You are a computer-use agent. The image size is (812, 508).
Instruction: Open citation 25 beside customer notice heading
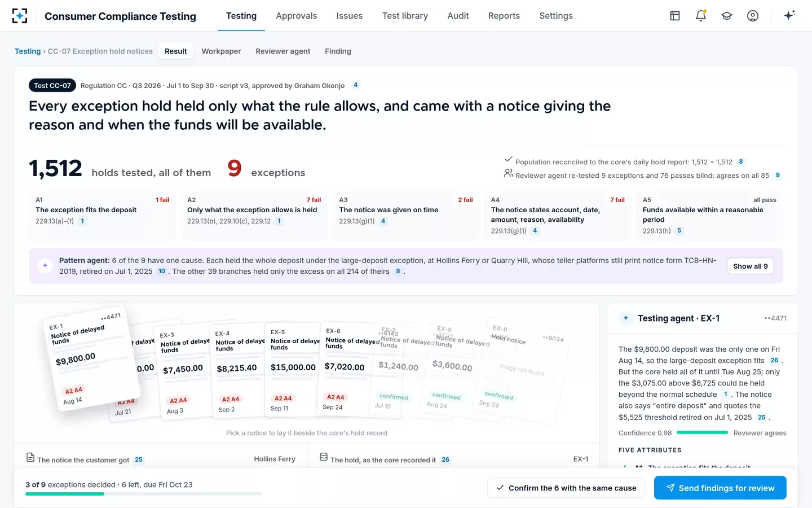tap(139, 460)
